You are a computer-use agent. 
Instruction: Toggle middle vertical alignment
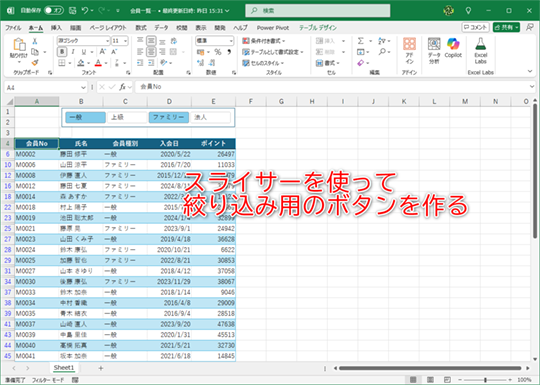pyautogui.click(x=151, y=41)
